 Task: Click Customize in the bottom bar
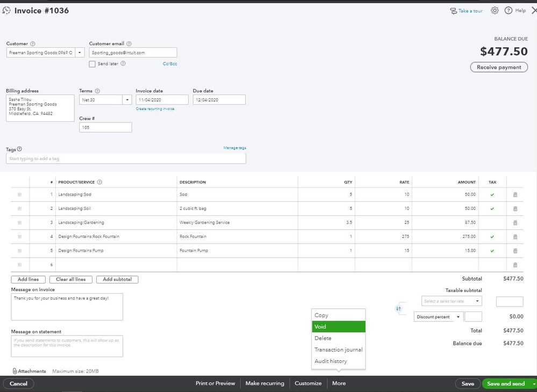tap(308, 383)
